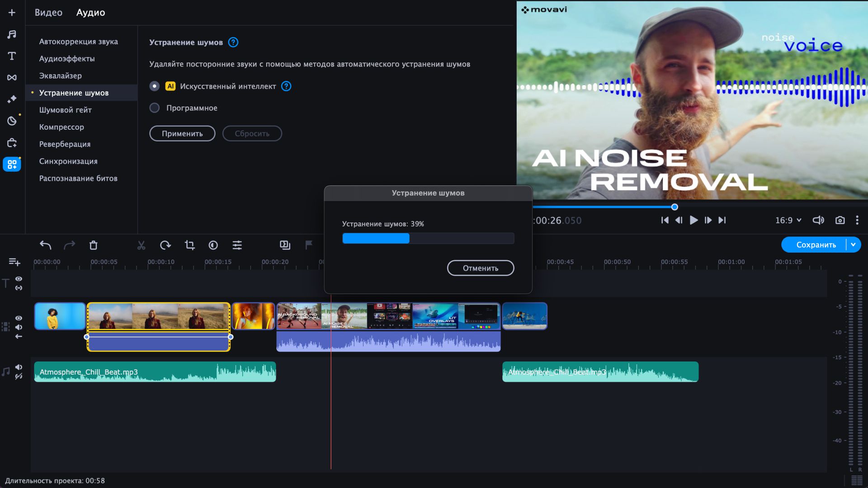868x488 pixels.
Task: Click the Atmosphere_Chill_Beat.mp3 audio clip
Action: tap(155, 371)
